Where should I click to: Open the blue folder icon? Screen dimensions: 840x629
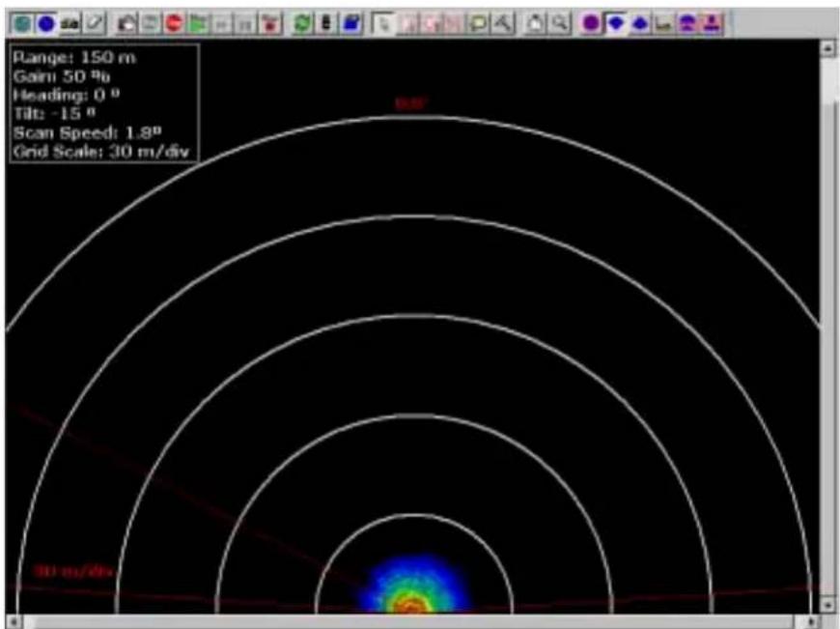pos(350,23)
